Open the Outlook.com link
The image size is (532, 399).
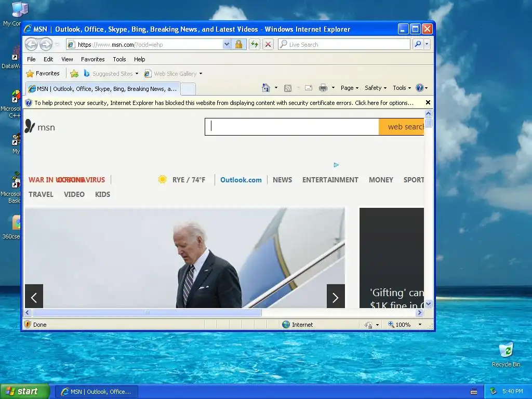[x=241, y=180]
